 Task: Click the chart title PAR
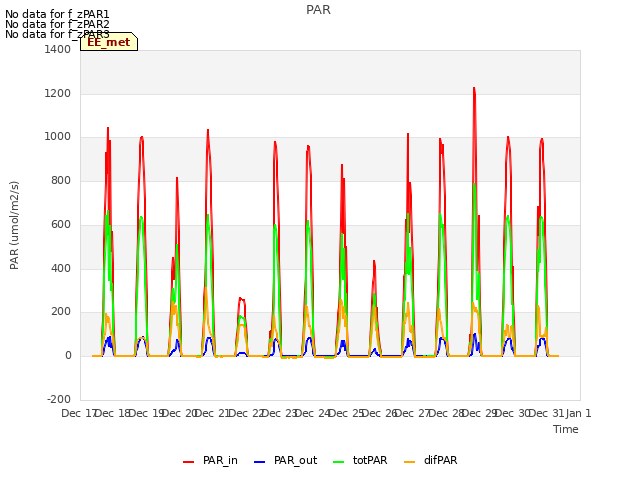pyautogui.click(x=318, y=10)
